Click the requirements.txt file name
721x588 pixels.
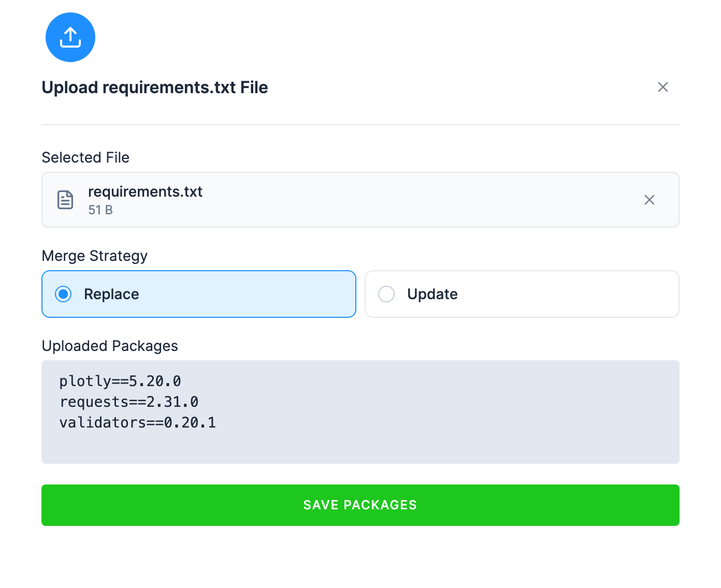click(145, 192)
